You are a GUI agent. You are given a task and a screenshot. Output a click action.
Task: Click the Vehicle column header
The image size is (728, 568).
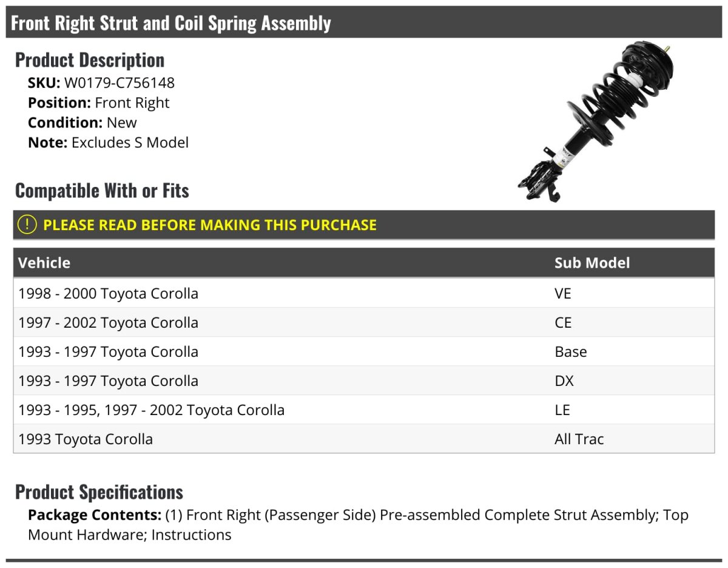click(x=44, y=263)
